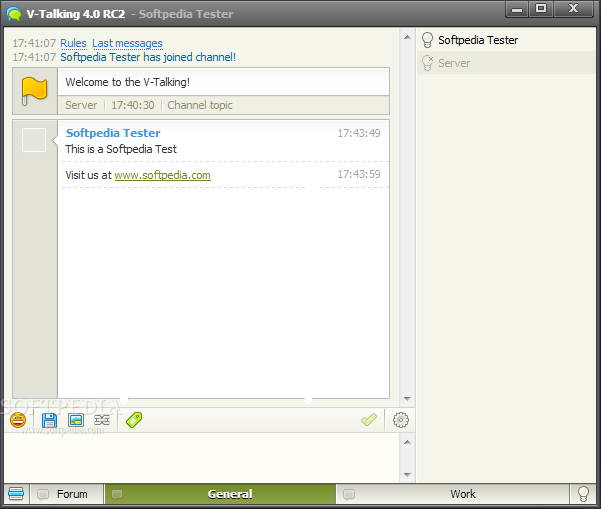601x509 pixels.
Task: Click the chat scroll up arrow
Action: (x=407, y=37)
